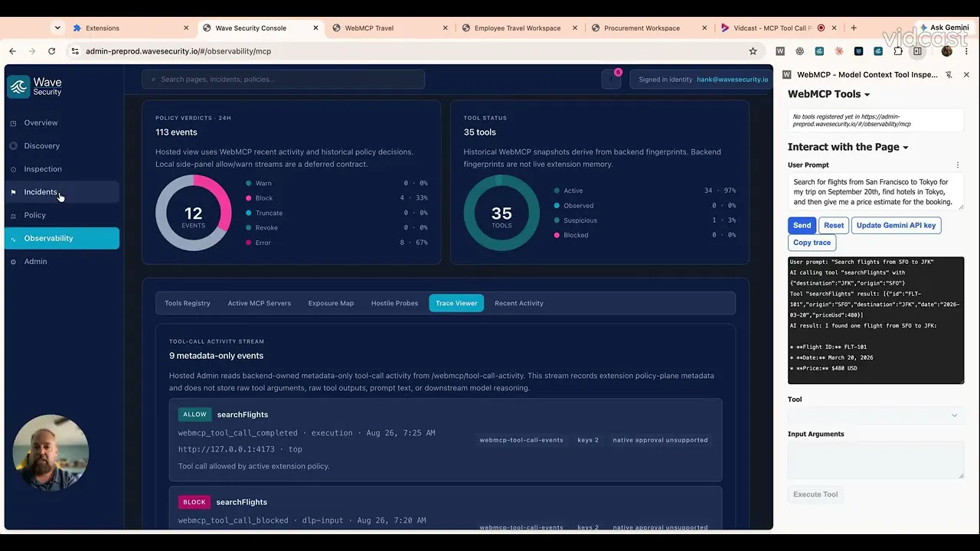Focus the search pages, incidents, policies field
980x551 pixels.
283,79
